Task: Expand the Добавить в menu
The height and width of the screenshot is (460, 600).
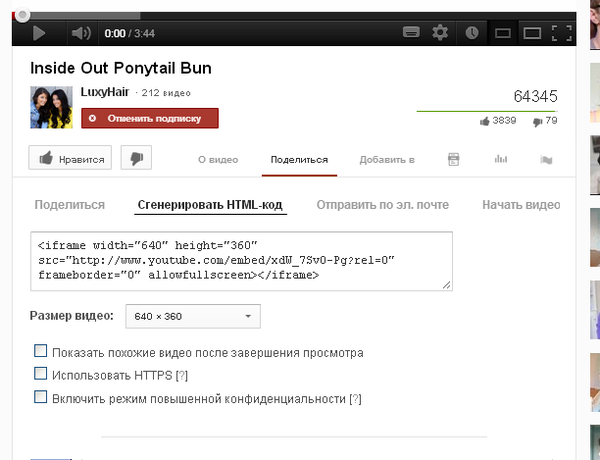Action: (386, 159)
